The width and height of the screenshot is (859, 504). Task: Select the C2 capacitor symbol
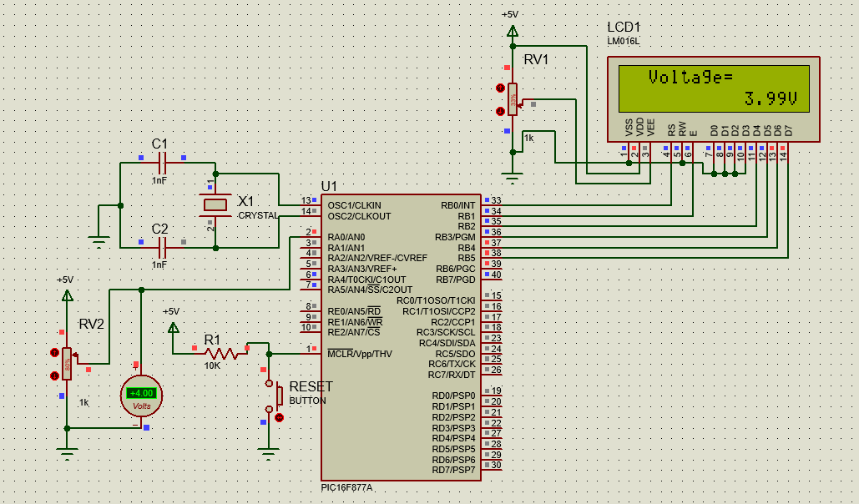[x=163, y=247]
